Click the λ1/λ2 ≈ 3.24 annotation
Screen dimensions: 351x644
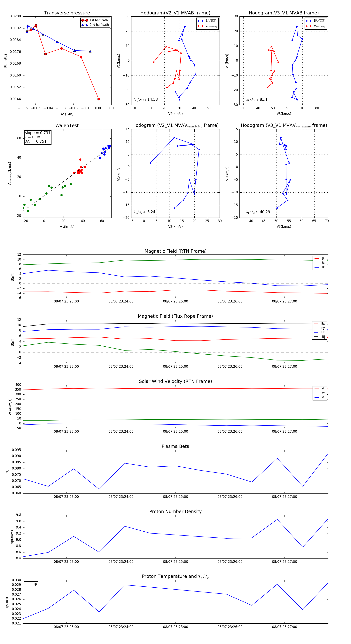(144, 212)
